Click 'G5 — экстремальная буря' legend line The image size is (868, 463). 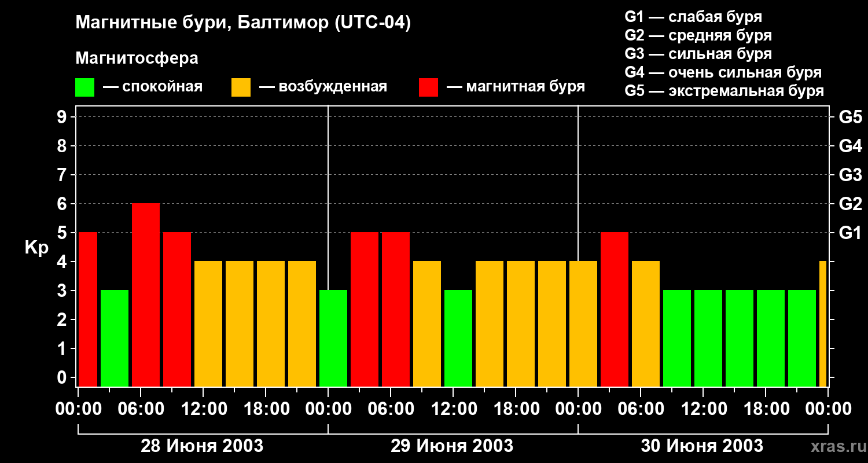click(724, 91)
